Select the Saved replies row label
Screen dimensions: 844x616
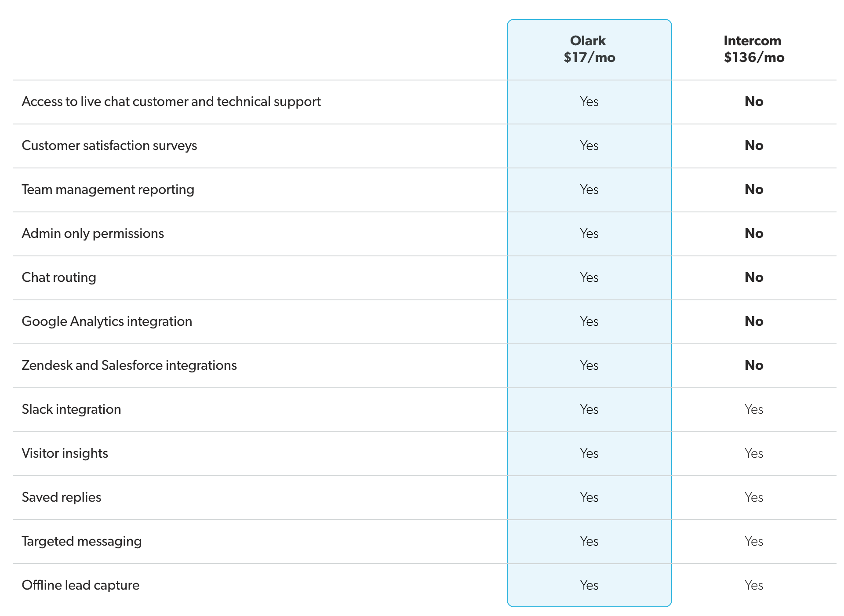62,497
